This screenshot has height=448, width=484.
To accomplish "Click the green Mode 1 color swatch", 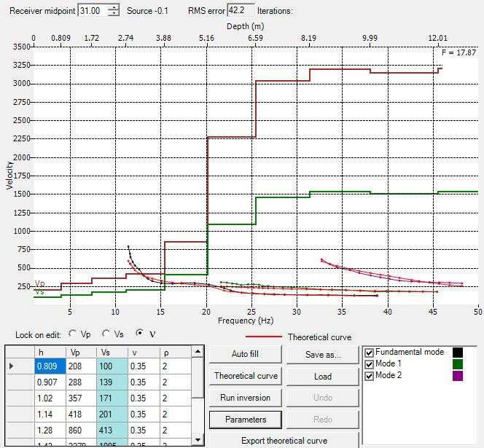I will pyautogui.click(x=458, y=364).
